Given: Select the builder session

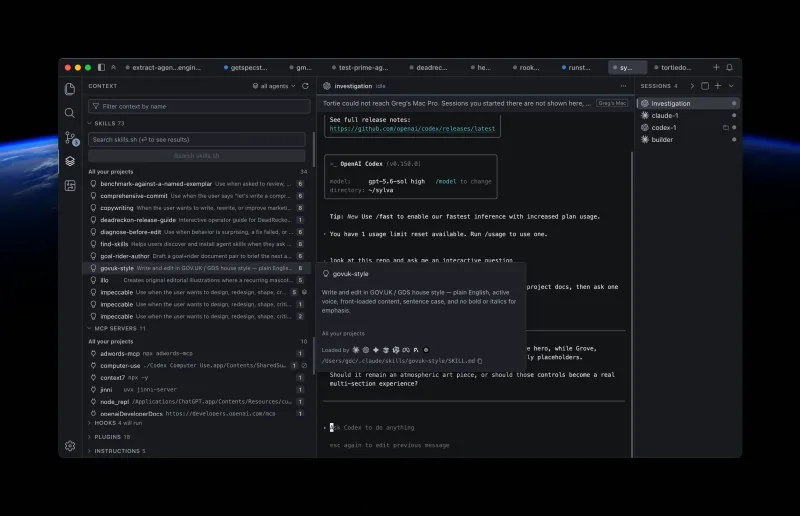Looking at the screenshot, I should click(688, 139).
